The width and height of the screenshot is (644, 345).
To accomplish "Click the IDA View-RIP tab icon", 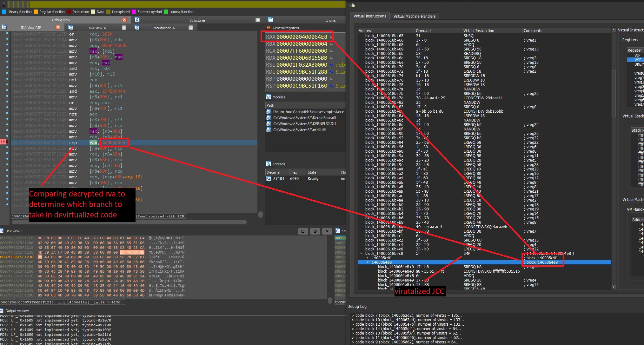I will pos(4,28).
